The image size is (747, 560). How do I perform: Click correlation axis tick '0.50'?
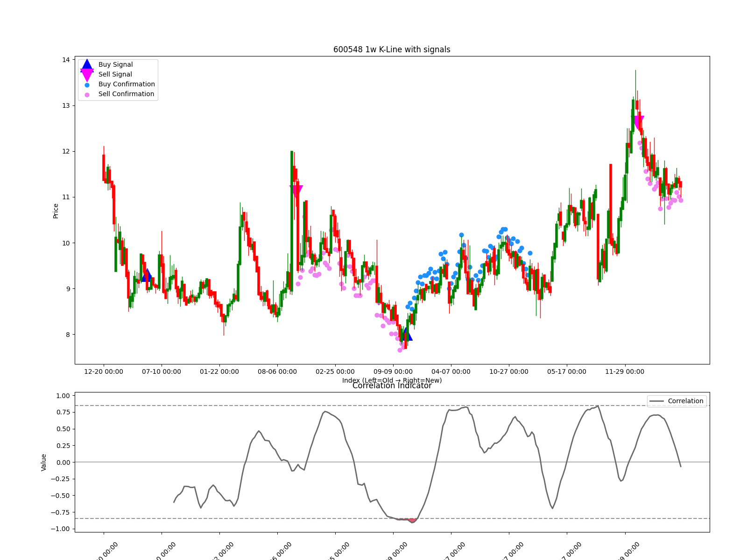point(63,429)
